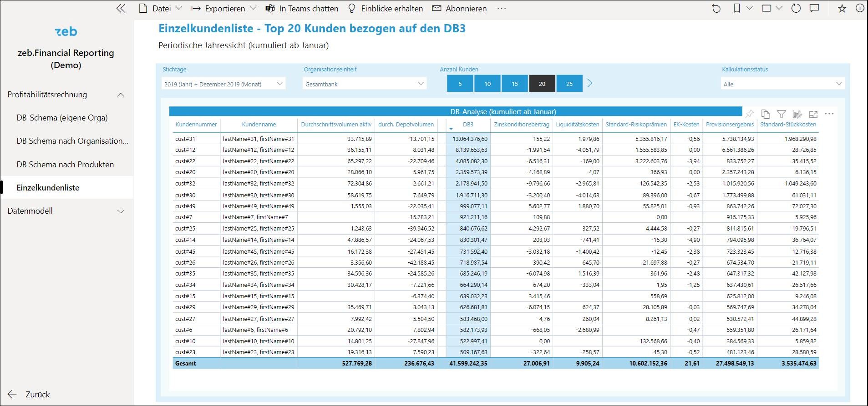Open Organisationseinheit dropdown showing Gesamtbank
Screen dimensions: 868x406
point(365,84)
